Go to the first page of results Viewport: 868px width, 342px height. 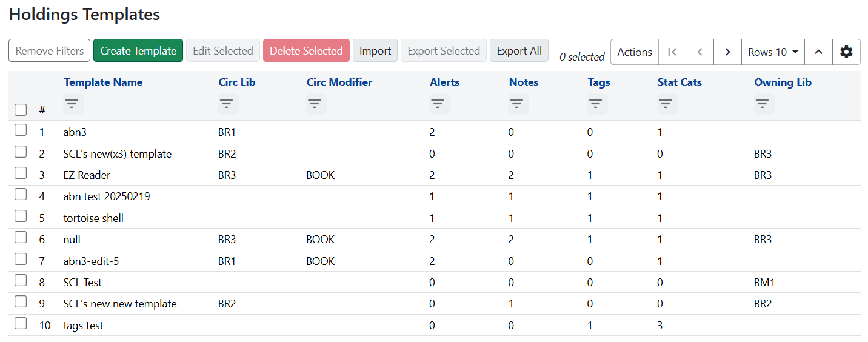coord(672,52)
